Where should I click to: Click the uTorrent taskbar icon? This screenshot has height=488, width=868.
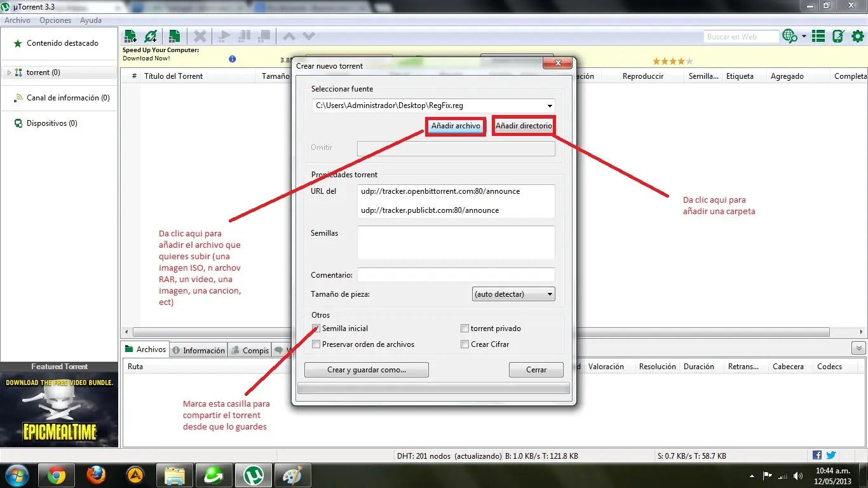pos(254,475)
